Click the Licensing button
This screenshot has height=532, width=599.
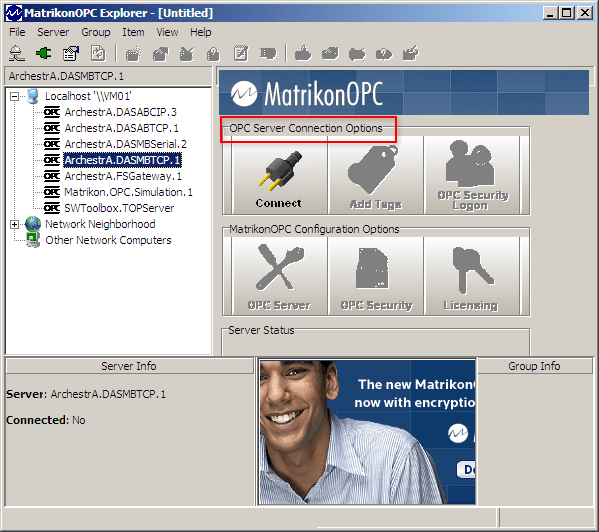pyautogui.click(x=472, y=276)
